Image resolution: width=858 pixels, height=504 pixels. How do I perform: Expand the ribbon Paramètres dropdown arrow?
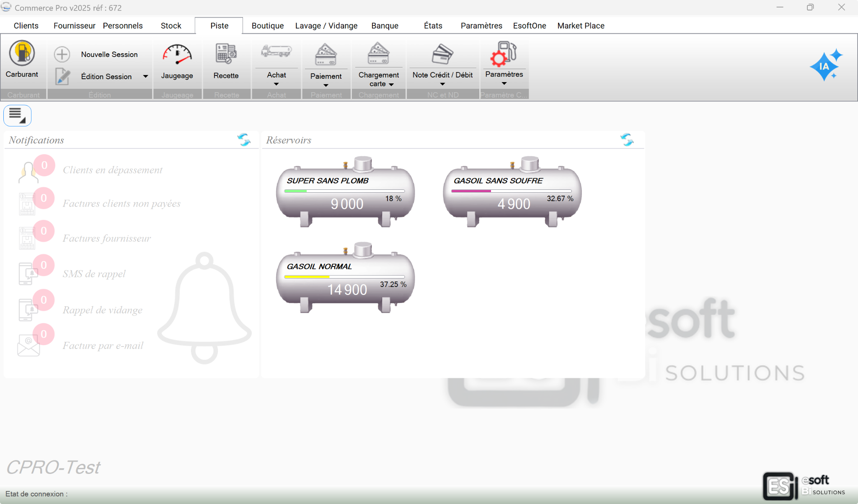point(504,83)
